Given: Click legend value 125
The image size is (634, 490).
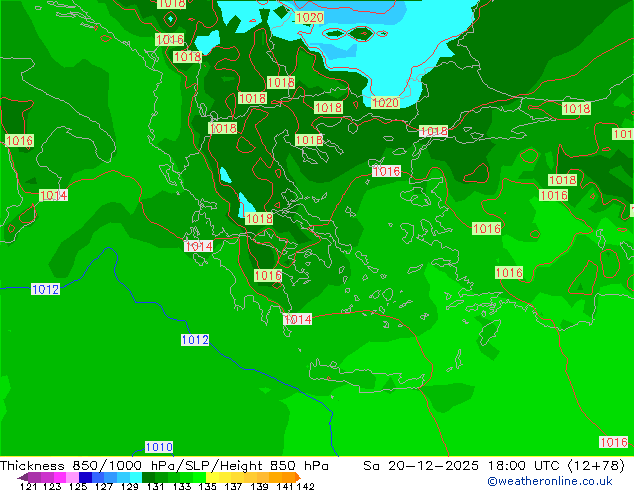Looking at the screenshot, I should tap(78, 486).
